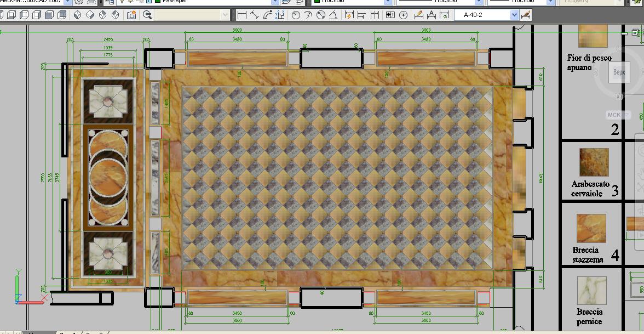
Task: Select the Center Mark tool
Action: click(403, 15)
